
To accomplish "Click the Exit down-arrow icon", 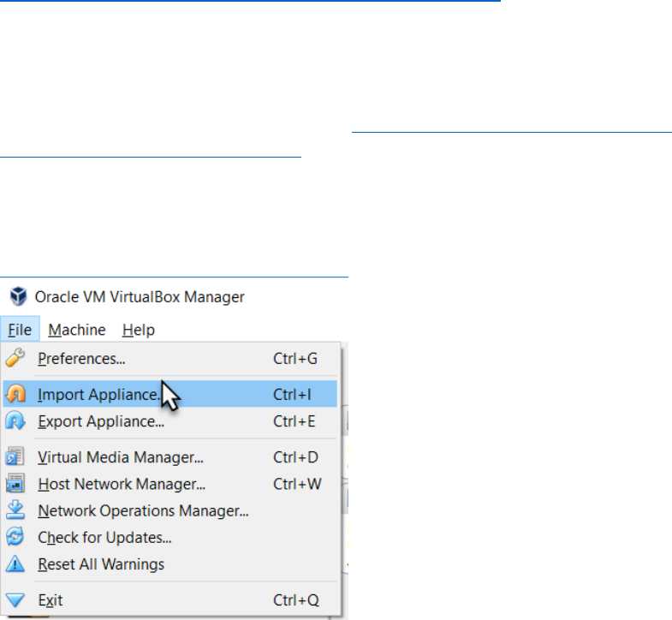I will pos(15,599).
